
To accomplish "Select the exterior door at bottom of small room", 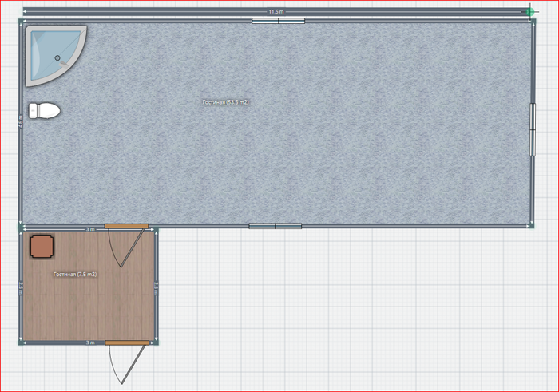I will pos(126,343).
